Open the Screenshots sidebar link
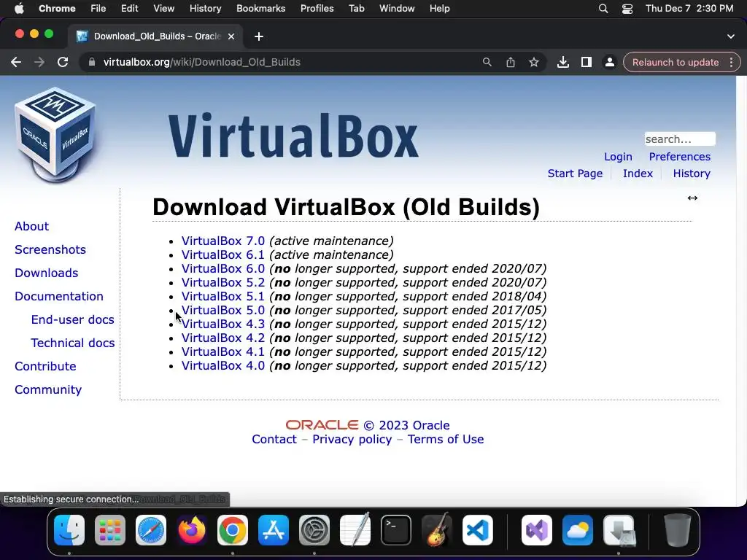Screen dimensions: 747x560 [50, 249]
